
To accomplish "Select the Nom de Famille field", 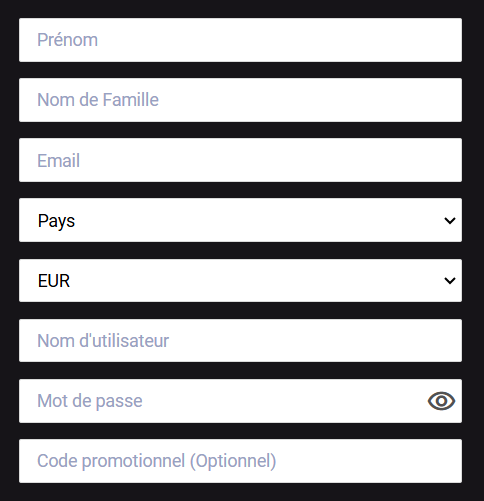I will 240,100.
